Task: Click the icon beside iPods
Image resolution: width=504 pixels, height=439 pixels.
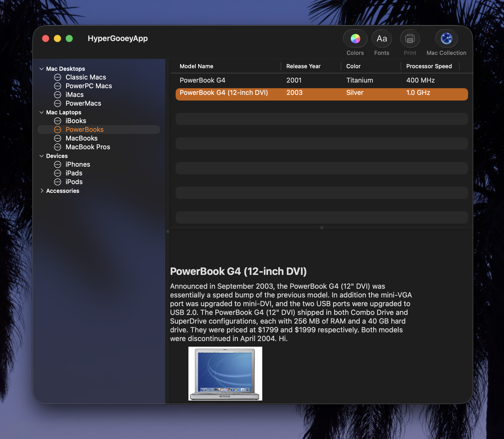Action: (58, 182)
